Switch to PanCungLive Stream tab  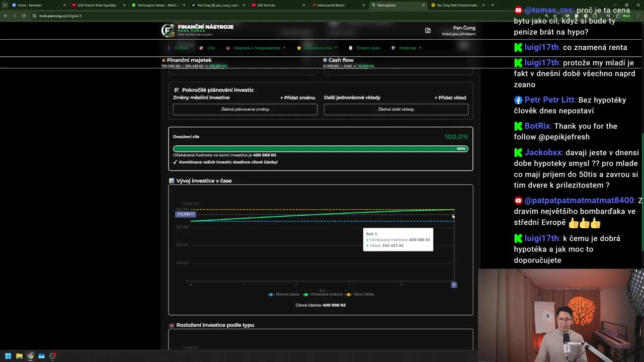pyautogui.click(x=158, y=5)
